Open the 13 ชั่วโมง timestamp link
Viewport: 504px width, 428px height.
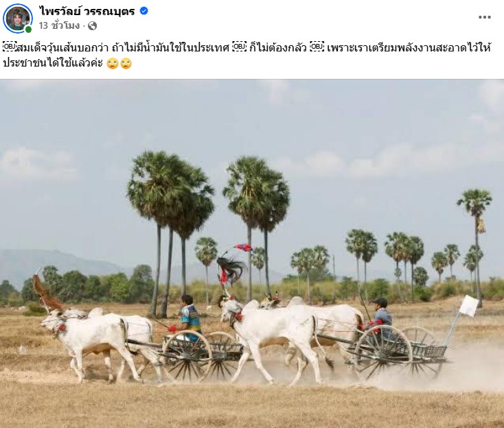pyautogui.click(x=59, y=25)
